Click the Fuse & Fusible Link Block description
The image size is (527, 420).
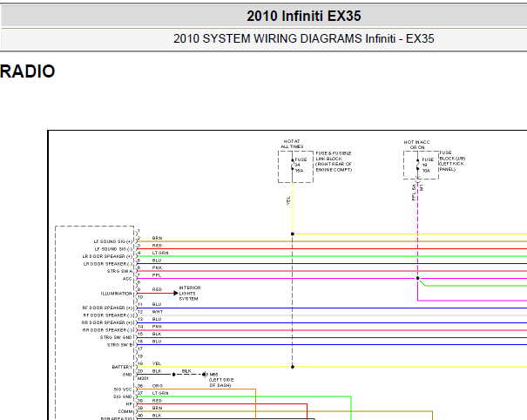tap(334, 161)
